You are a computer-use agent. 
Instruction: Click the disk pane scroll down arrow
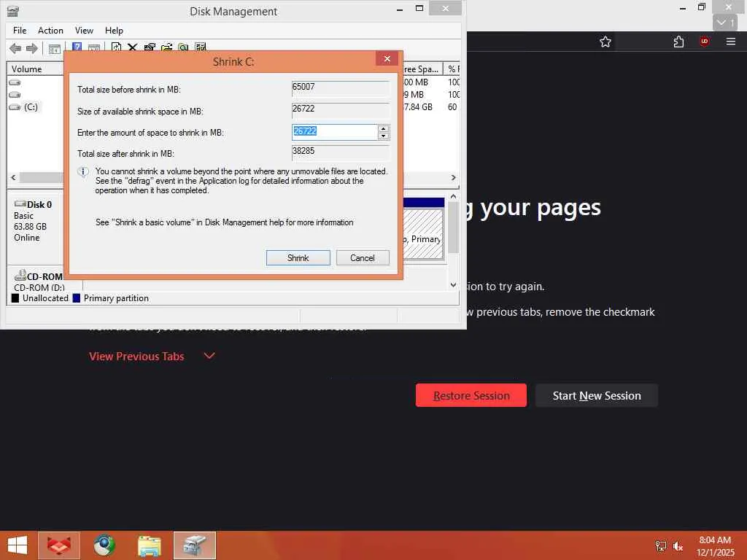453,285
